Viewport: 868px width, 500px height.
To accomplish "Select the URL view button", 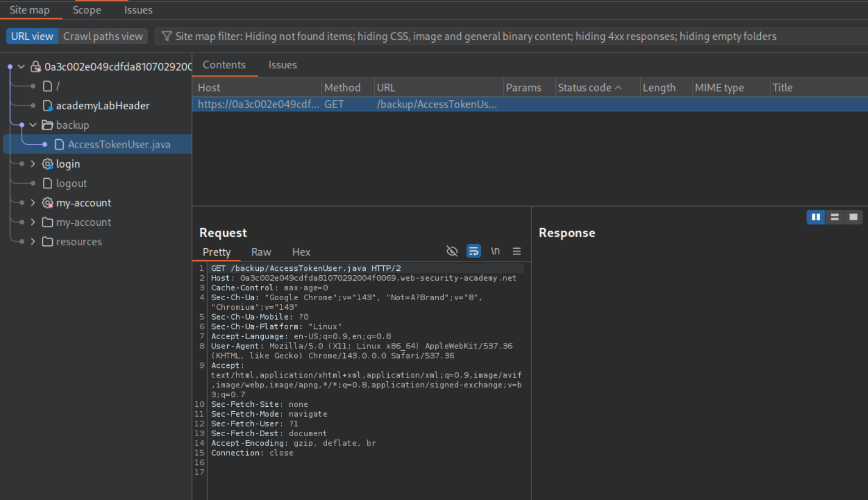I will tap(32, 36).
